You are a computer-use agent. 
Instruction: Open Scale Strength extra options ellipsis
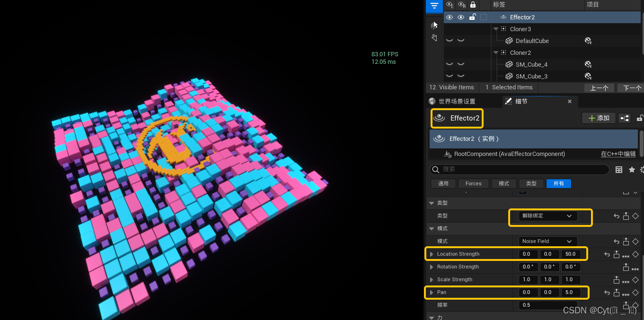pos(626,282)
